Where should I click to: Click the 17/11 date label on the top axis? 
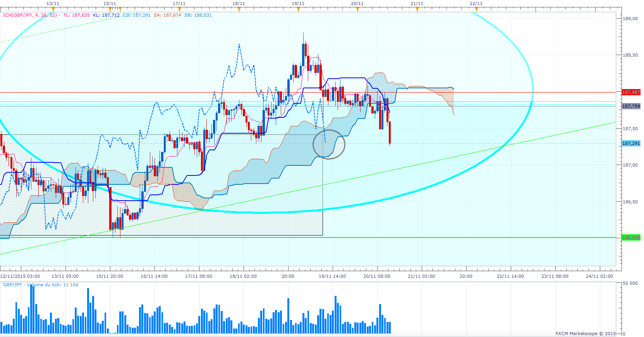pos(179,3)
